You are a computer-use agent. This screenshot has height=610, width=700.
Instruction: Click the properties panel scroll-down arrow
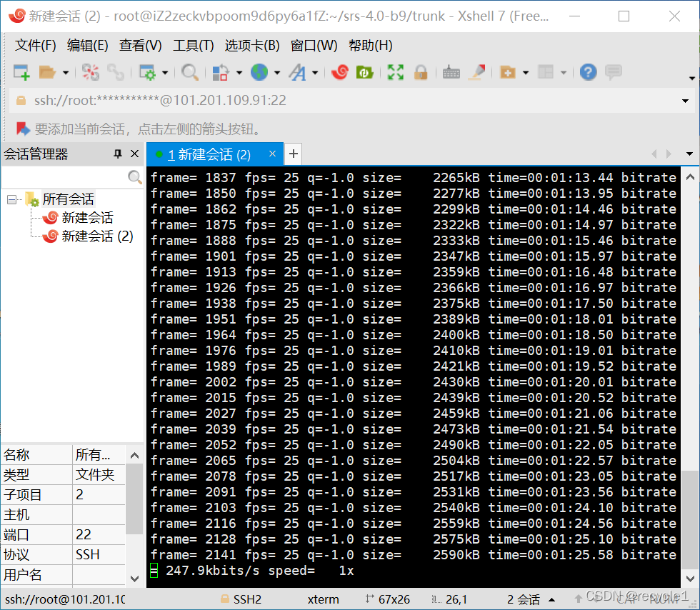click(x=134, y=579)
